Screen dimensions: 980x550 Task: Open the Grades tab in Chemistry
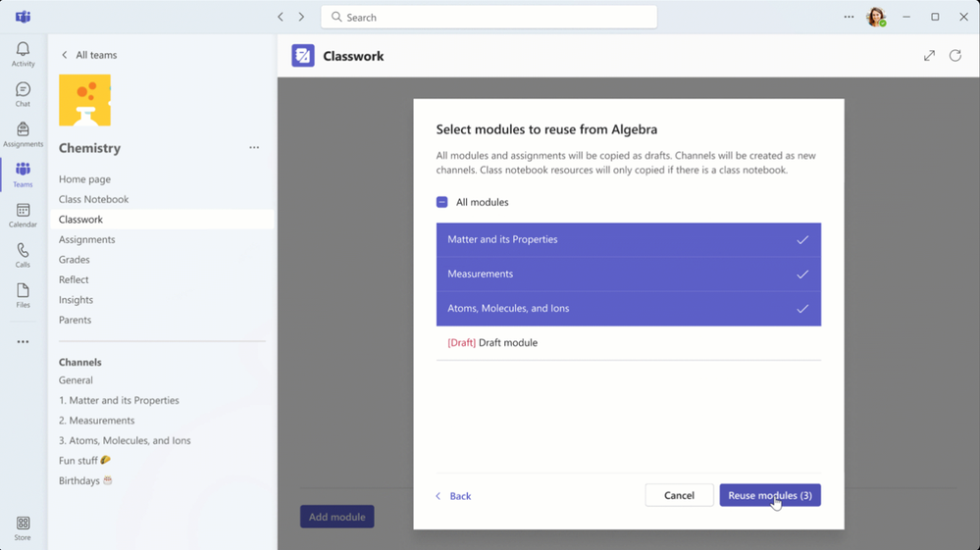pos(75,259)
